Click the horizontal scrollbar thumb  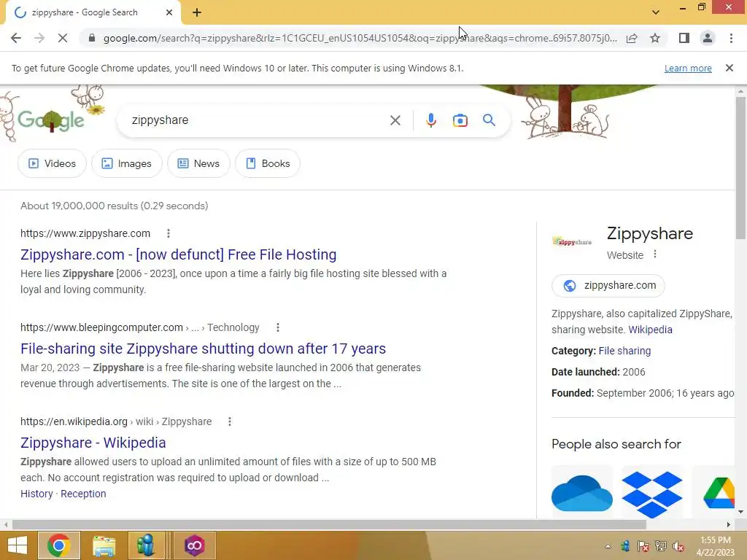coord(329,525)
